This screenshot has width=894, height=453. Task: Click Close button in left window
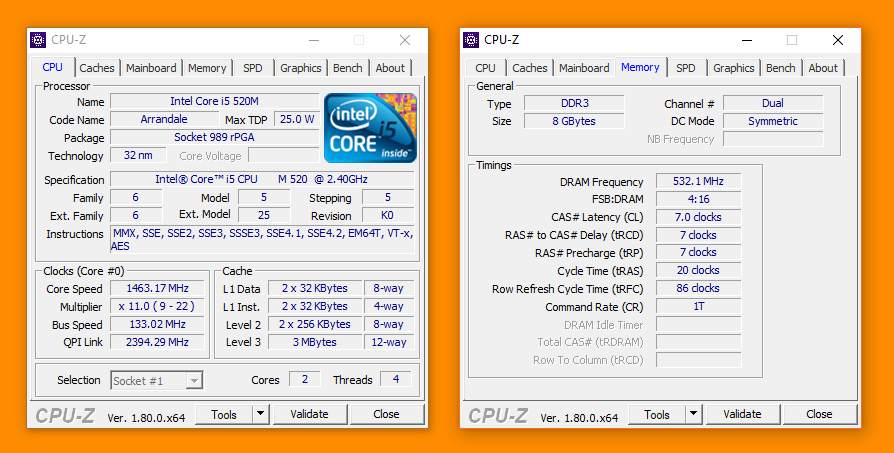pyautogui.click(x=387, y=414)
